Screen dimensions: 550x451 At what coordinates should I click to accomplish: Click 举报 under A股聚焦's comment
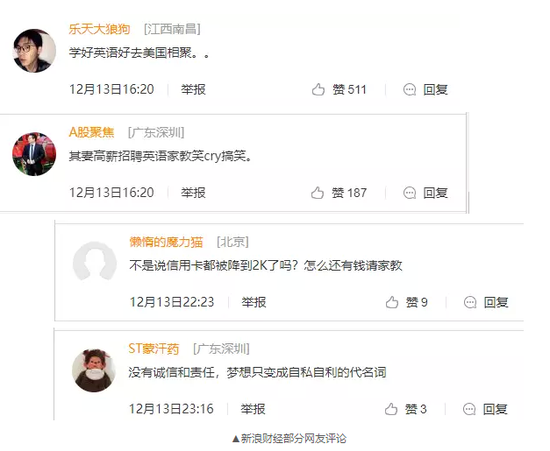(x=193, y=193)
